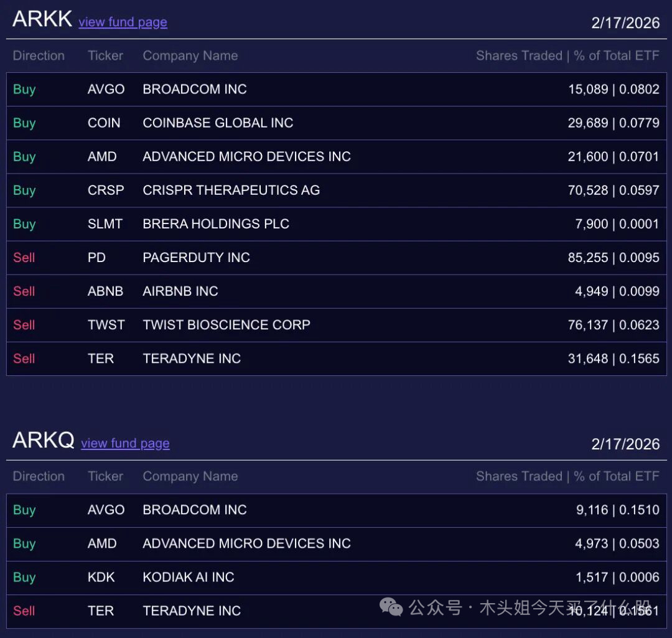Image resolution: width=672 pixels, height=638 pixels.
Task: Select CRSP ticker cell
Action: point(106,190)
